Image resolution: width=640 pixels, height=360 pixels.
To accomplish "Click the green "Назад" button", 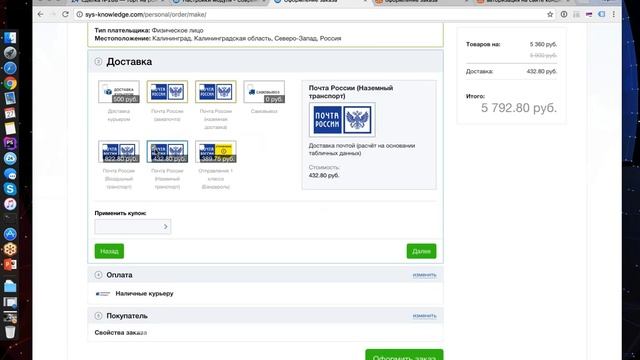I will click(x=109, y=251).
